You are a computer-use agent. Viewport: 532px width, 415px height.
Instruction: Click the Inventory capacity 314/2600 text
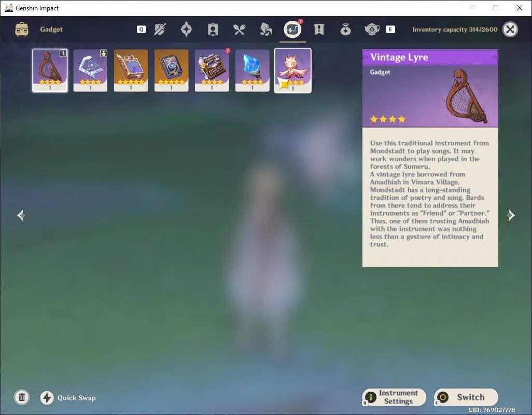[455, 30]
